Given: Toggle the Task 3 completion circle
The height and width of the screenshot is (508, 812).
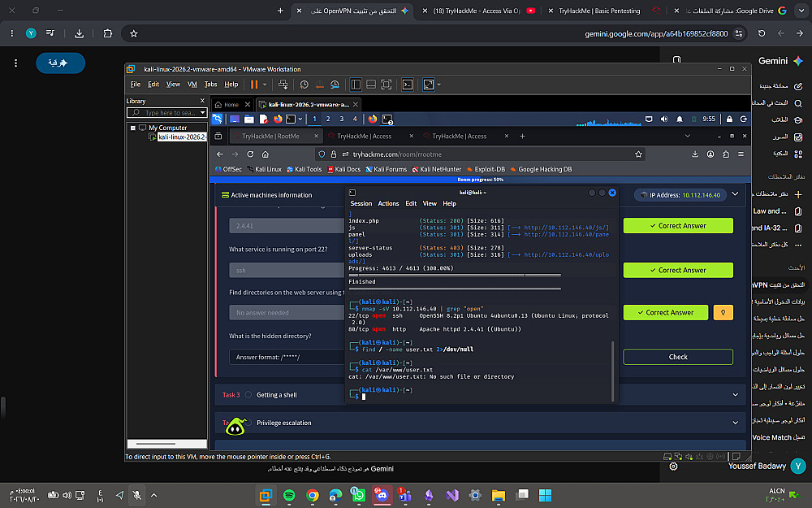Looking at the screenshot, I should 248,395.
